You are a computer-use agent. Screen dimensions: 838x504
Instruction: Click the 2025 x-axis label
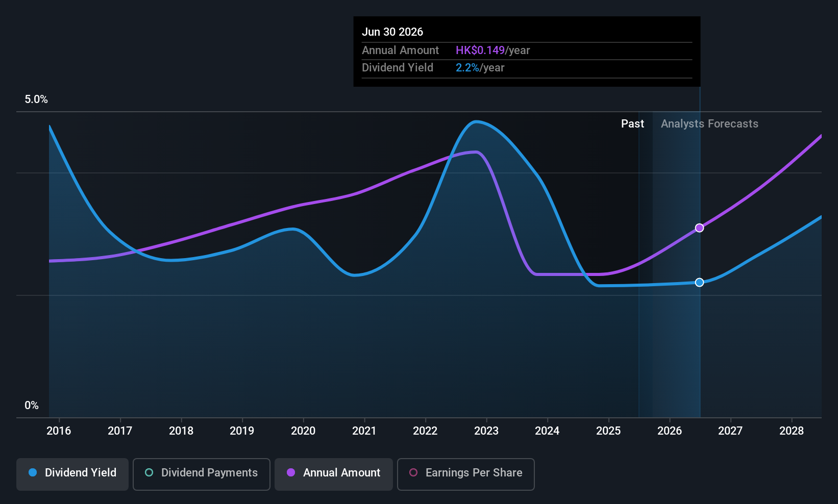pos(608,431)
